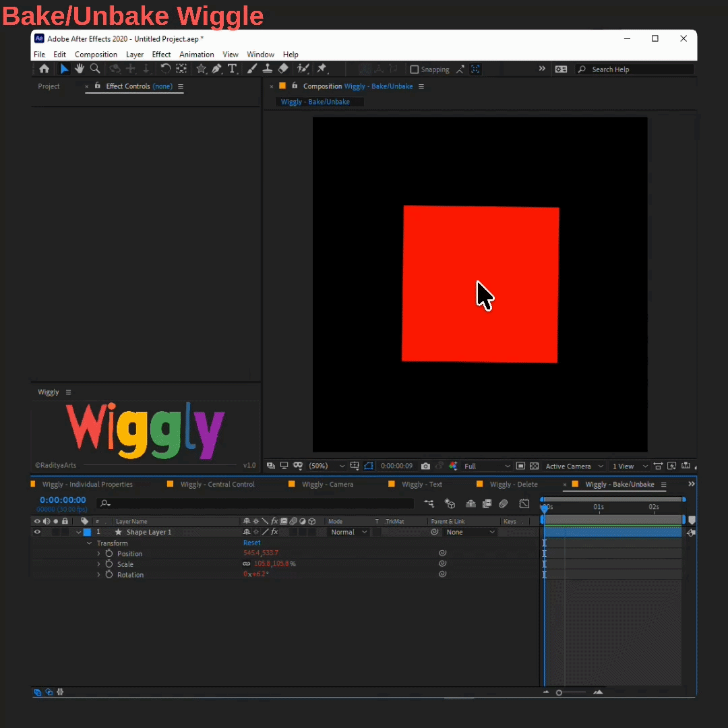
Task: Toggle the Position stopwatch
Action: click(x=109, y=553)
